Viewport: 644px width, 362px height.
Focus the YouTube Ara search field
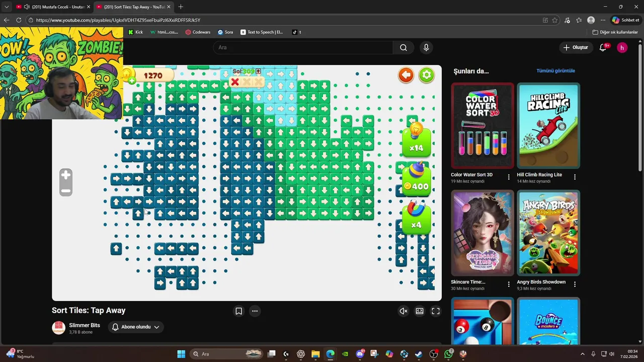click(303, 47)
